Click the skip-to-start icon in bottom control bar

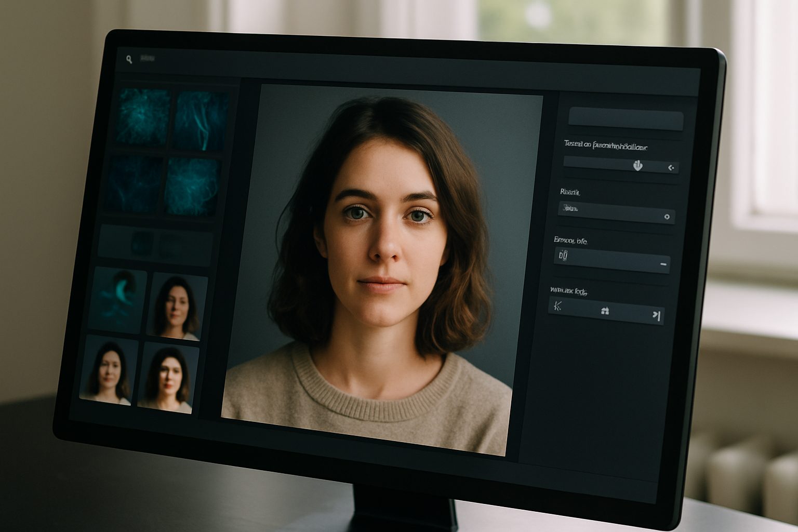[x=558, y=306]
